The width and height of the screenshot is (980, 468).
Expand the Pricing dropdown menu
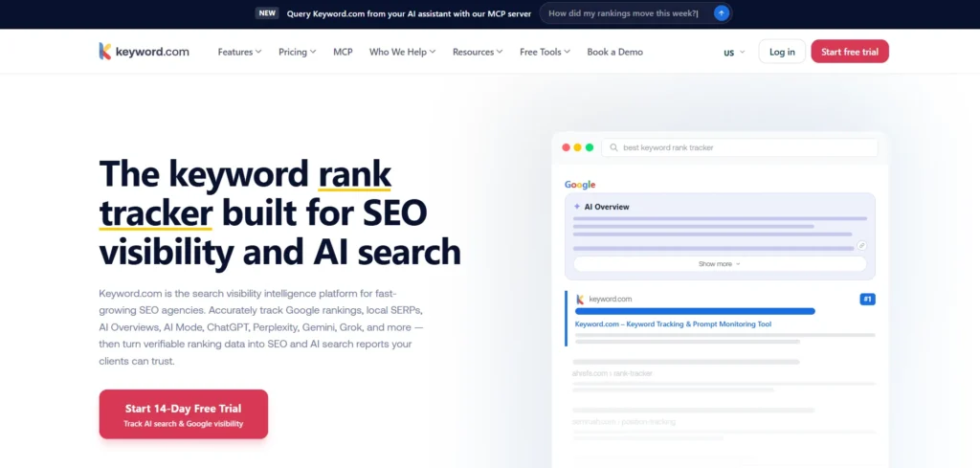[298, 52]
